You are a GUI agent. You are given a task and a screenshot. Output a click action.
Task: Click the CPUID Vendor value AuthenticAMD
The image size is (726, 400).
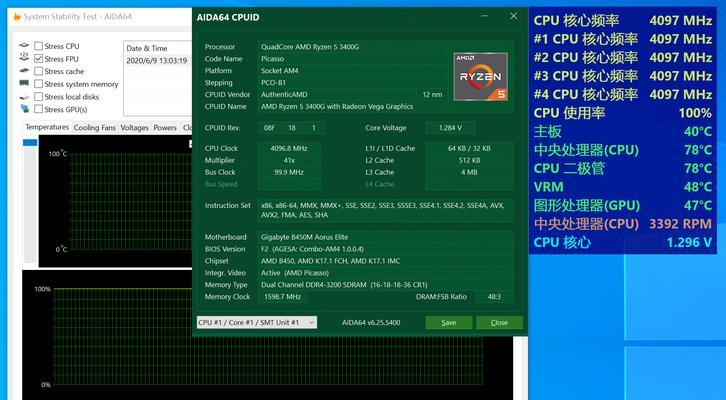pos(284,94)
